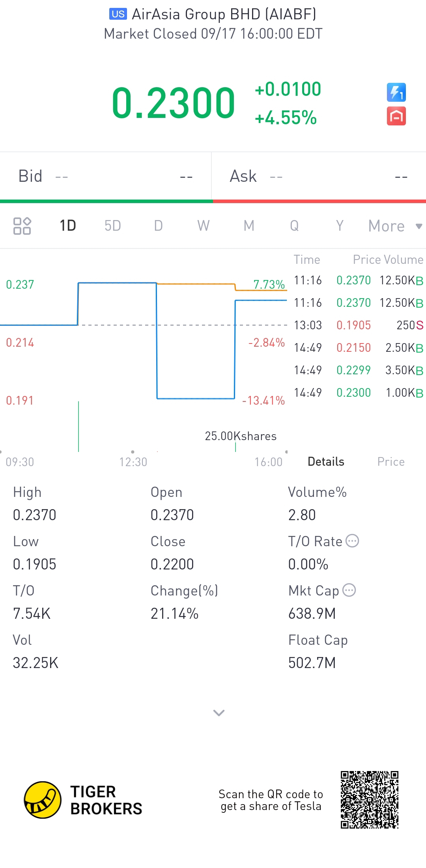The height and width of the screenshot is (868, 426).
Task: Tap the Bid price section
Action: tap(106, 176)
